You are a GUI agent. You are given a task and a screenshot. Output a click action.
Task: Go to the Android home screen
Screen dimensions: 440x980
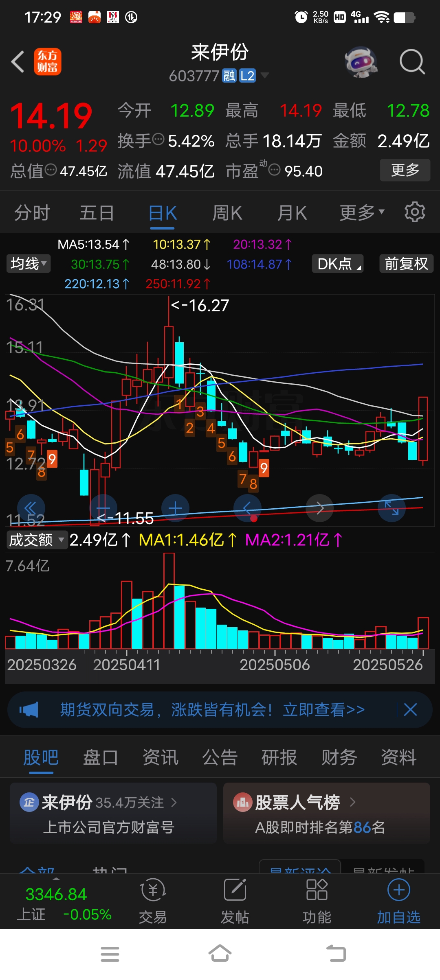point(220,953)
